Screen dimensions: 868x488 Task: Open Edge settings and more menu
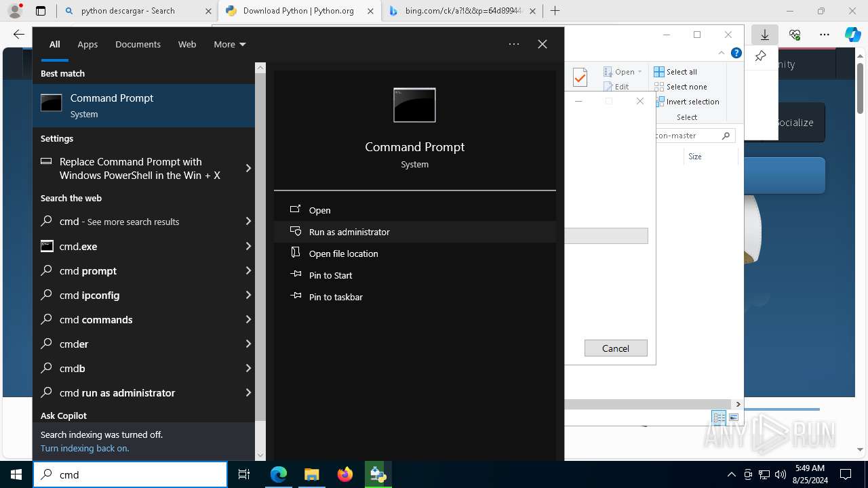[824, 35]
